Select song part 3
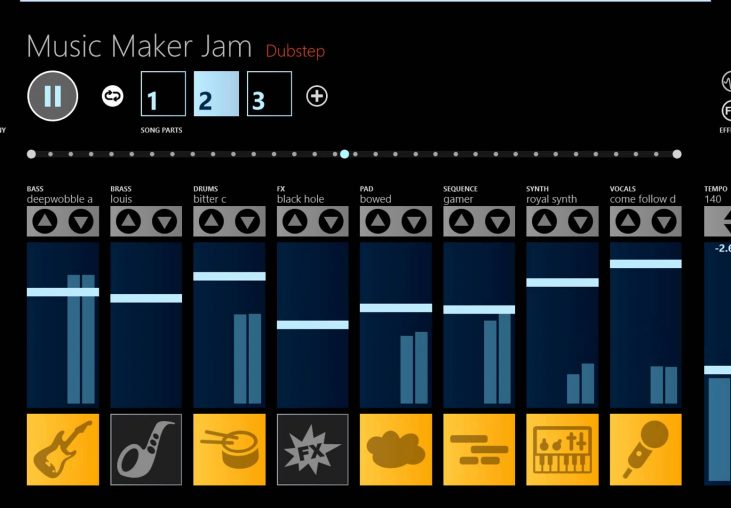Image resolution: width=731 pixels, height=508 pixels. [269, 94]
